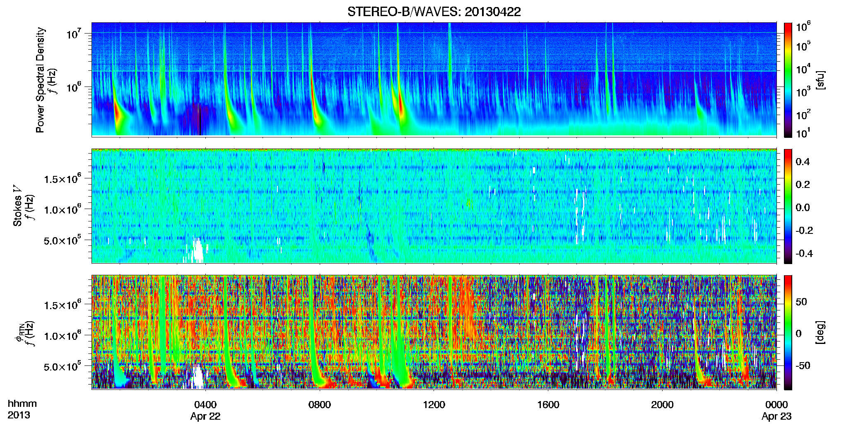Select the 0800 time tick label
The height and width of the screenshot is (447, 868).
tap(320, 405)
